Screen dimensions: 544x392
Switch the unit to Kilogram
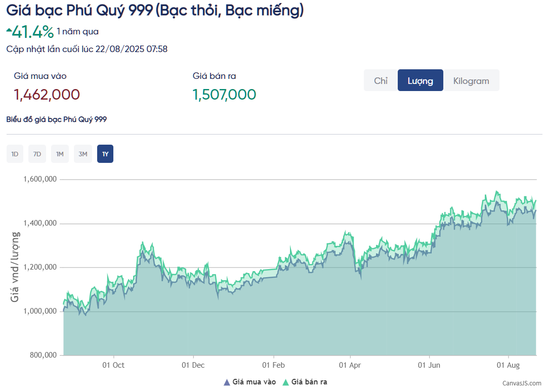pyautogui.click(x=471, y=80)
